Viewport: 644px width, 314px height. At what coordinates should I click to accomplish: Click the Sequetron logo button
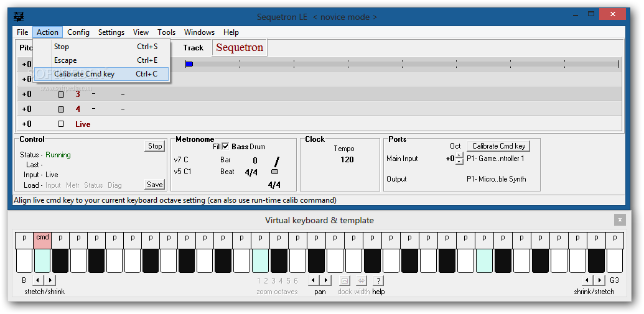pyautogui.click(x=240, y=48)
